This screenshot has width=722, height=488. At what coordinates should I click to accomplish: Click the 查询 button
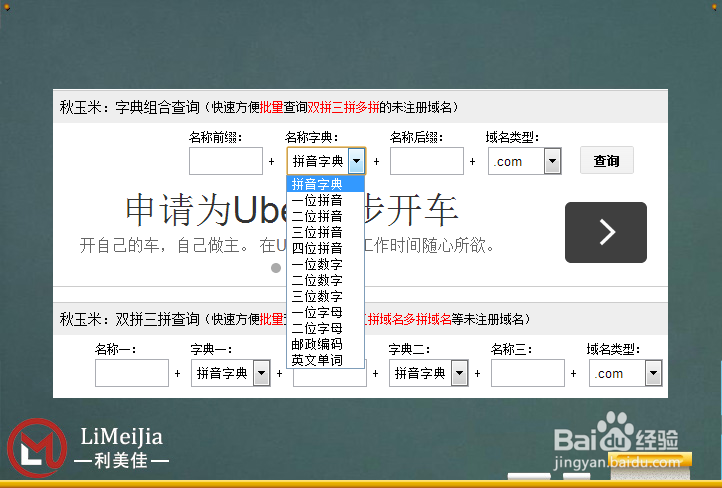coord(606,160)
